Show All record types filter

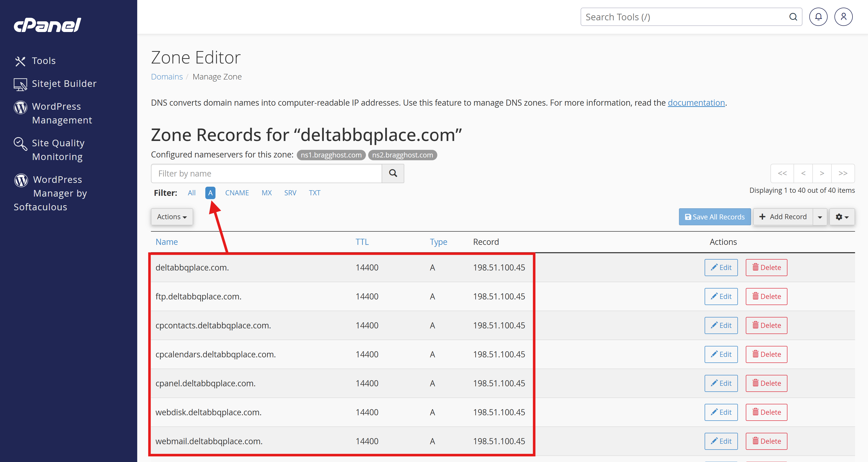191,193
